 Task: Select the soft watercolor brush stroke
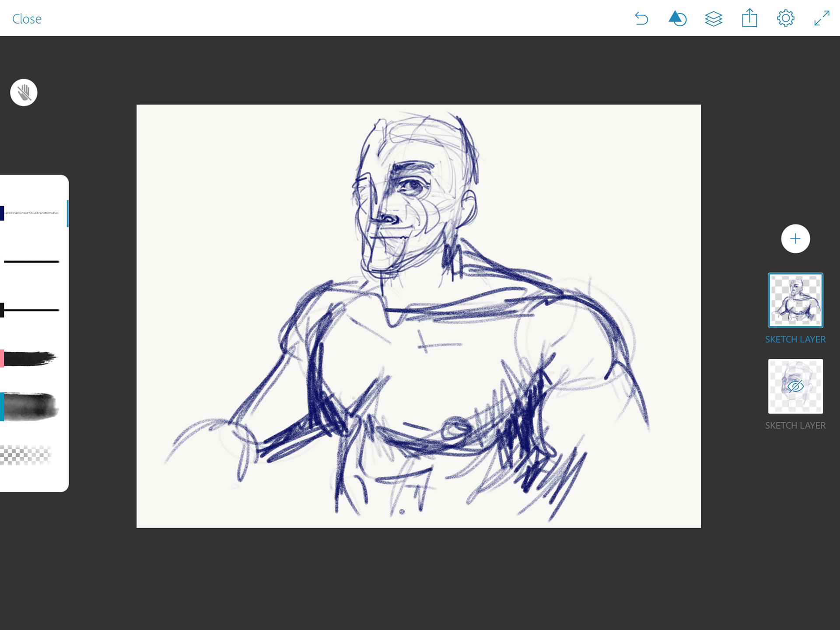[x=31, y=407]
